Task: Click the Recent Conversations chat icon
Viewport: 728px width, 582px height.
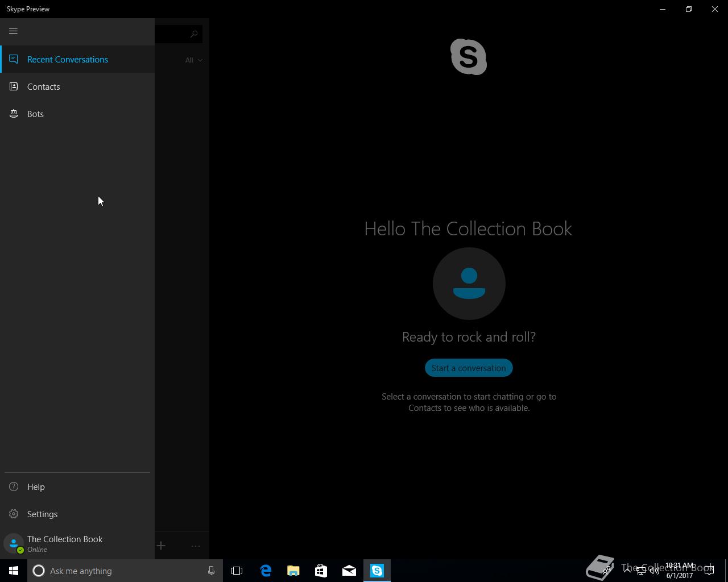Action: tap(14, 59)
